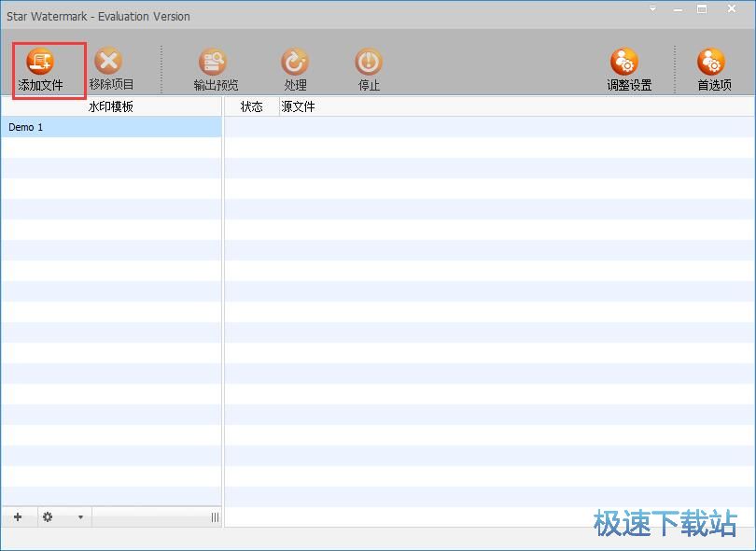This screenshot has height=551, width=756.
Task: Open the title bar dropdown menu arrow
Action: pos(653,9)
